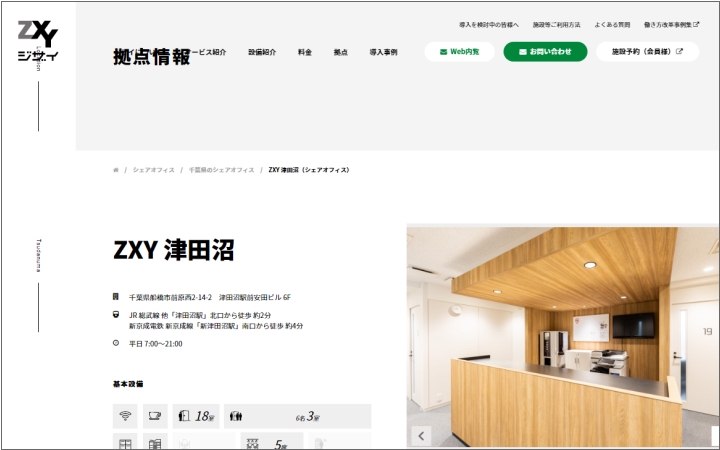
Task: Click the home icon in the breadcrumb
Action: click(x=116, y=170)
